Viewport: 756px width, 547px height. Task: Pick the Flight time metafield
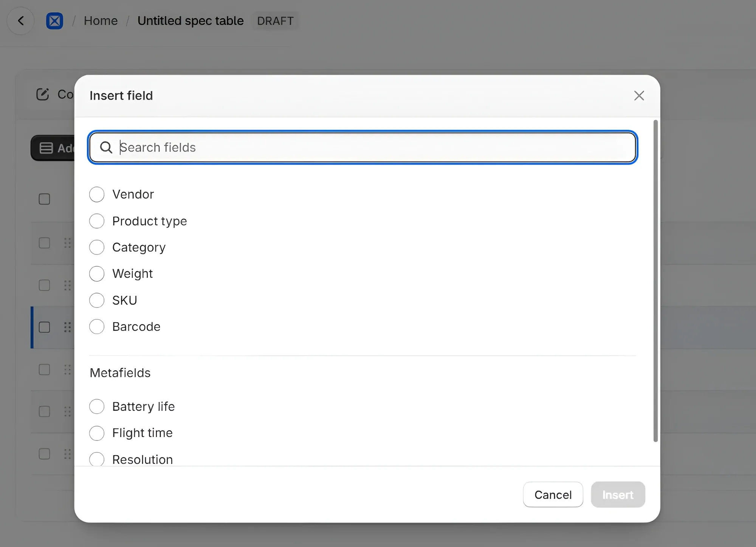click(x=97, y=433)
